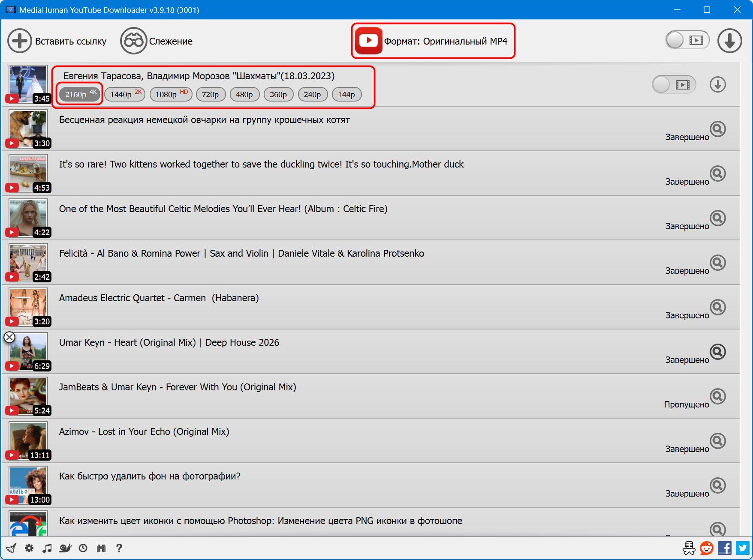Toggle the video switch on the Шахматы row
The image size is (753, 560).
click(x=674, y=84)
